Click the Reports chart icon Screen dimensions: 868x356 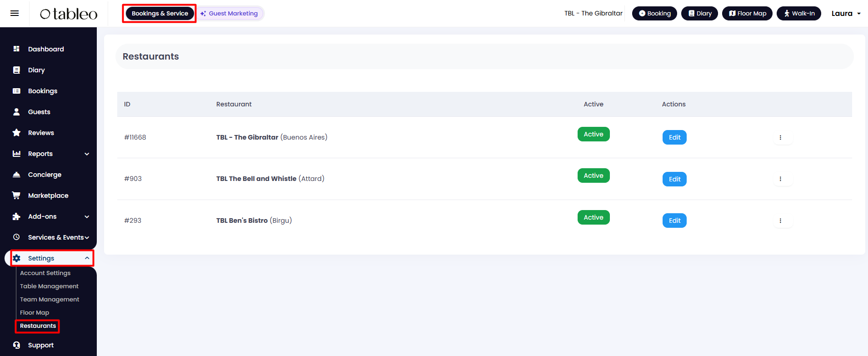[16, 154]
